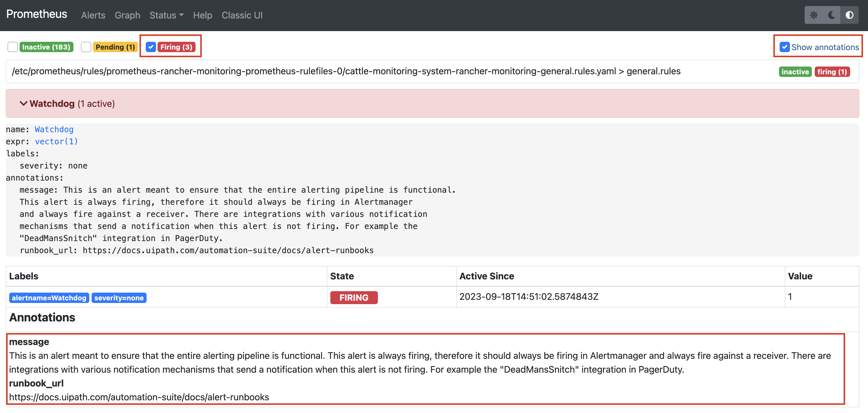Uncheck the Firing (3) checkbox

click(x=151, y=47)
